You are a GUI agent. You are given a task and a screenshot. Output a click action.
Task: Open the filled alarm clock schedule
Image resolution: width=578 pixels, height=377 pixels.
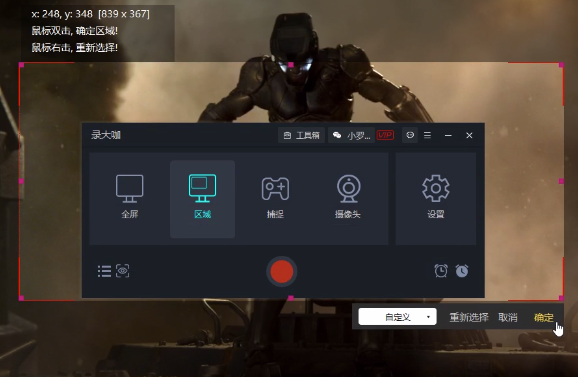tap(462, 271)
